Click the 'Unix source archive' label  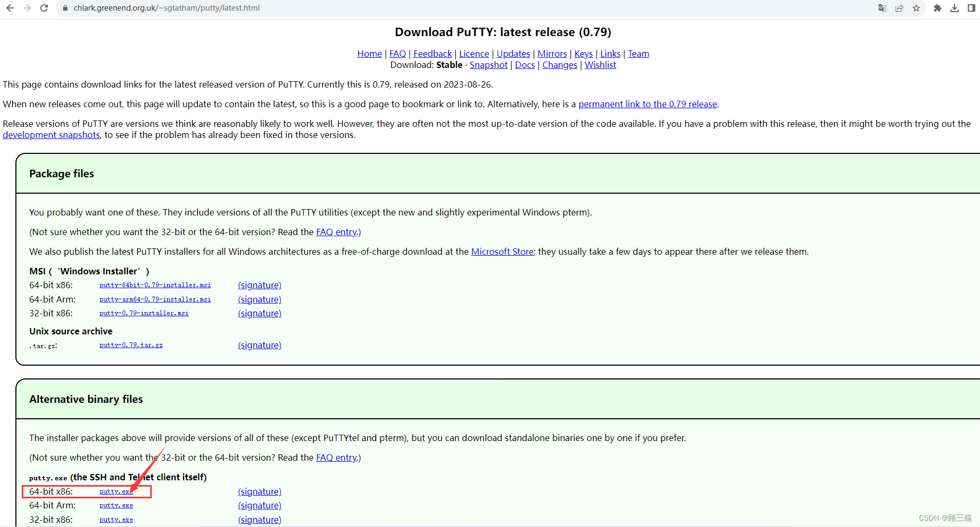71,331
